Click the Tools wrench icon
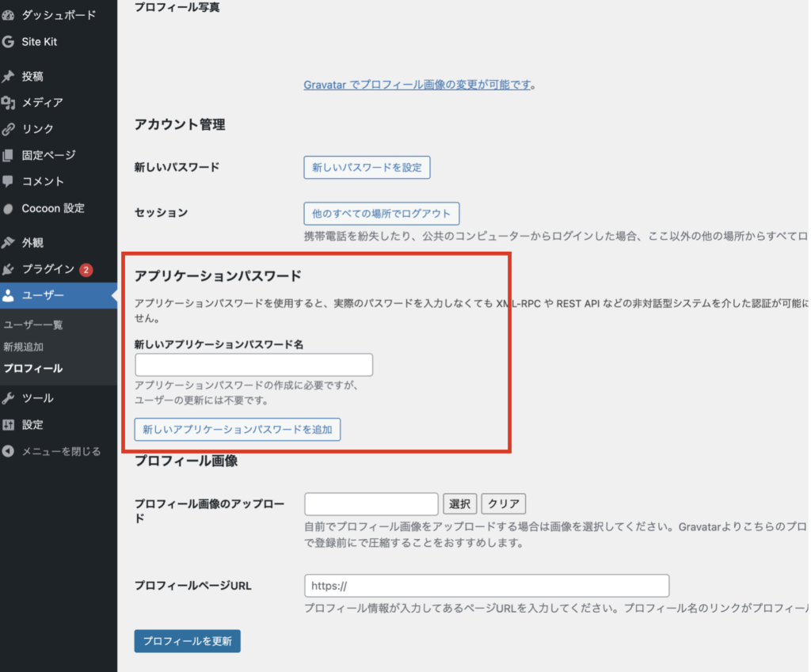Screen dimensions: 811x672 (x=8, y=398)
